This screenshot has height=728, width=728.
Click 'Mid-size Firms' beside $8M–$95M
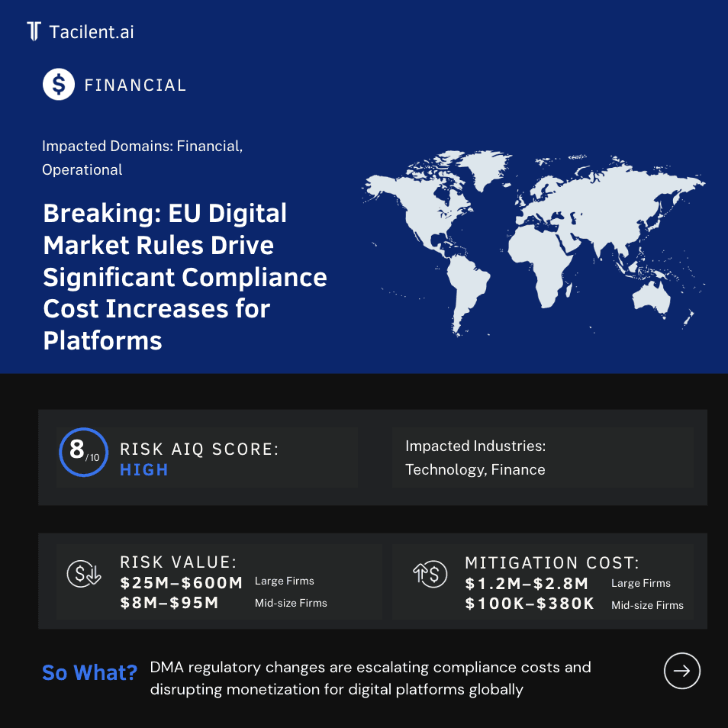click(x=291, y=603)
